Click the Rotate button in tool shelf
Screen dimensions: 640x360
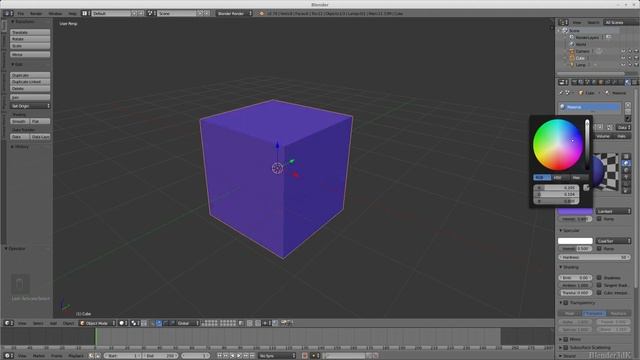[x=30, y=39]
